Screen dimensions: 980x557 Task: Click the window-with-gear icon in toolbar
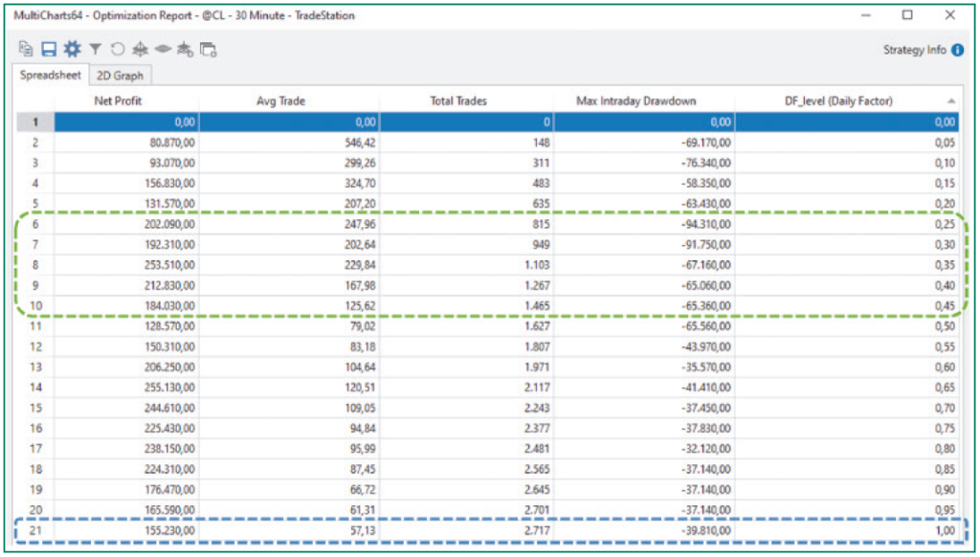coord(208,50)
